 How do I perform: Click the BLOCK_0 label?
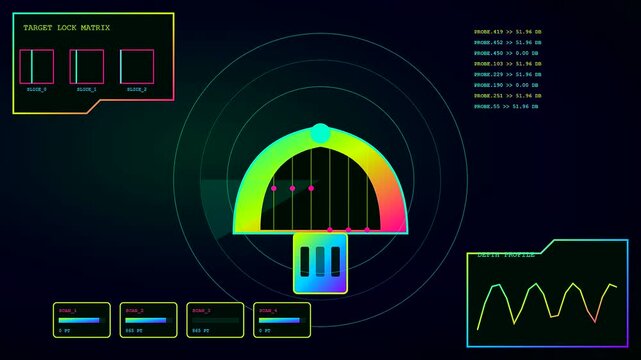click(37, 89)
